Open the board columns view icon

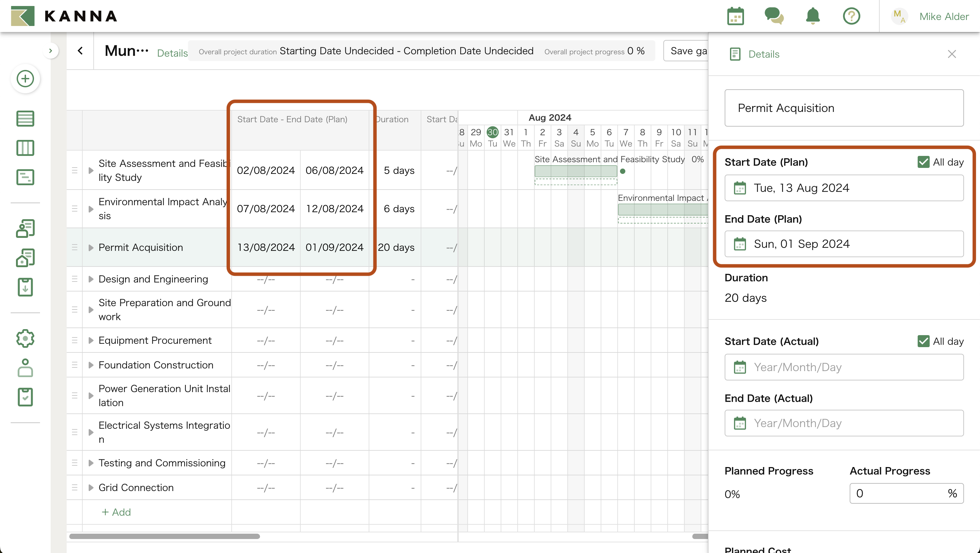(25, 148)
